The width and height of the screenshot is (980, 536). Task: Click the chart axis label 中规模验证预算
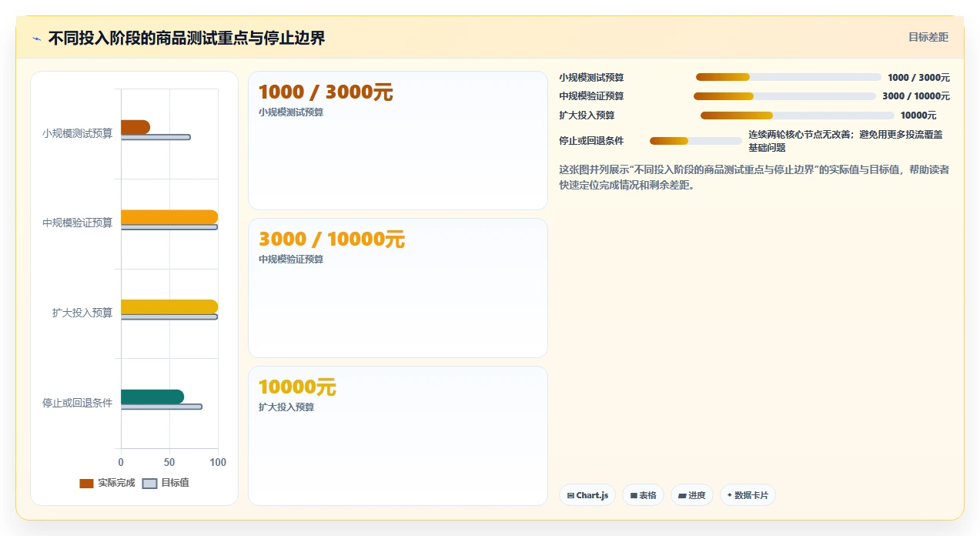tap(77, 223)
